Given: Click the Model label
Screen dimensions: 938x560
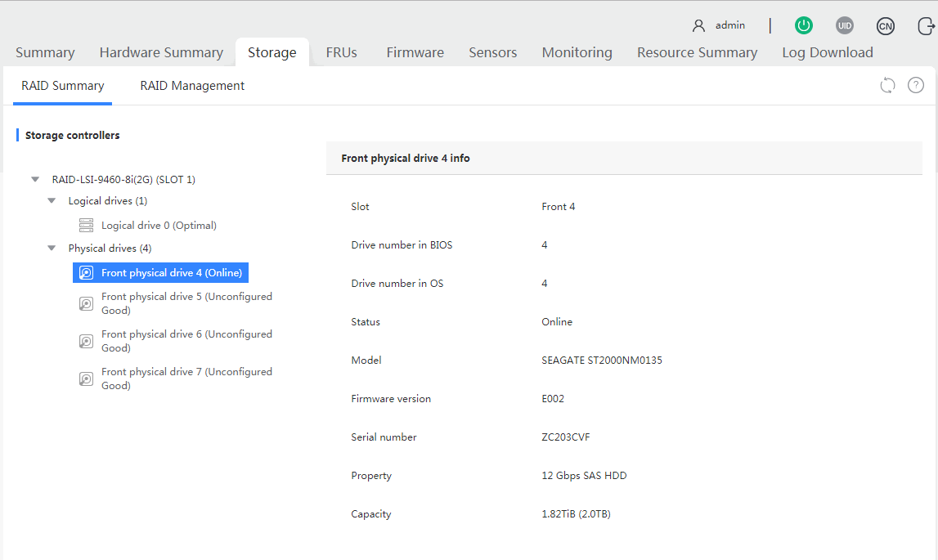Looking at the screenshot, I should click(x=366, y=361).
